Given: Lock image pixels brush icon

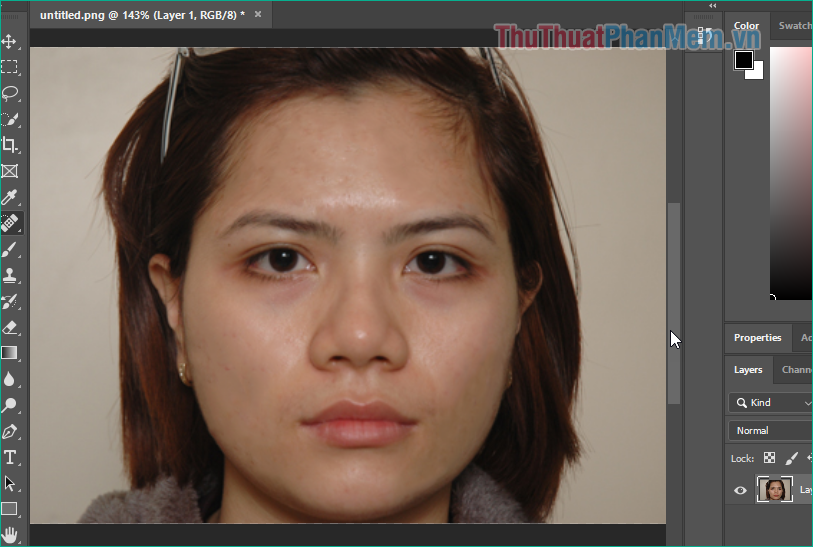Looking at the screenshot, I should (x=791, y=458).
